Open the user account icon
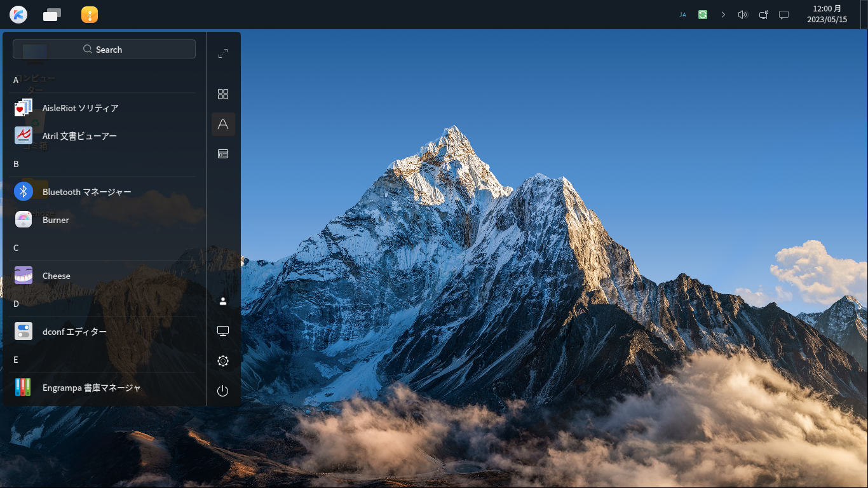Viewport: 868px width, 488px height. pyautogui.click(x=223, y=301)
